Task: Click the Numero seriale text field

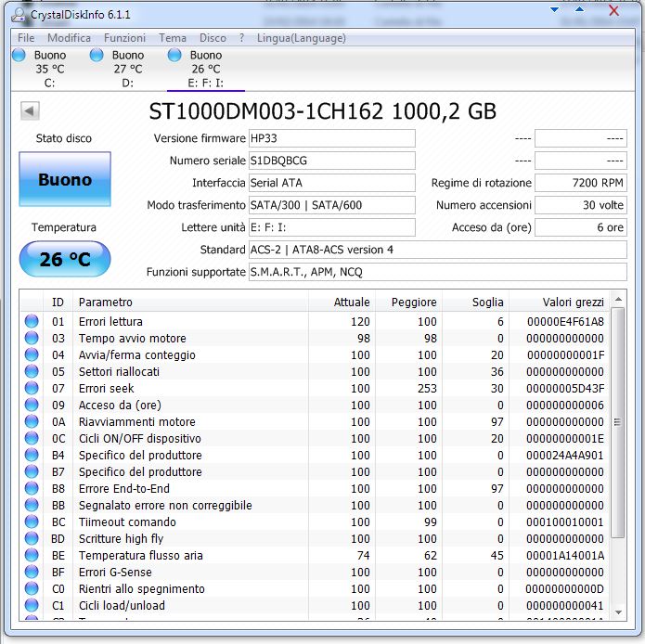Action: click(330, 161)
